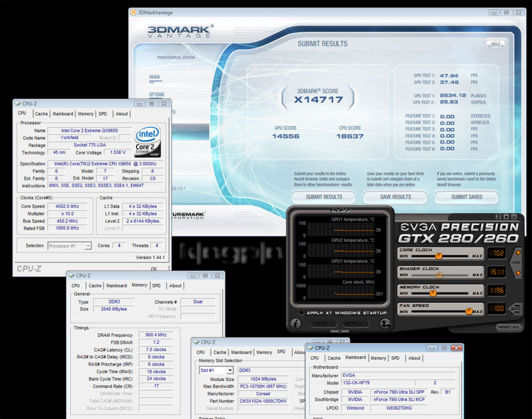Click EVGA logo above temperature monitor

coord(340,210)
